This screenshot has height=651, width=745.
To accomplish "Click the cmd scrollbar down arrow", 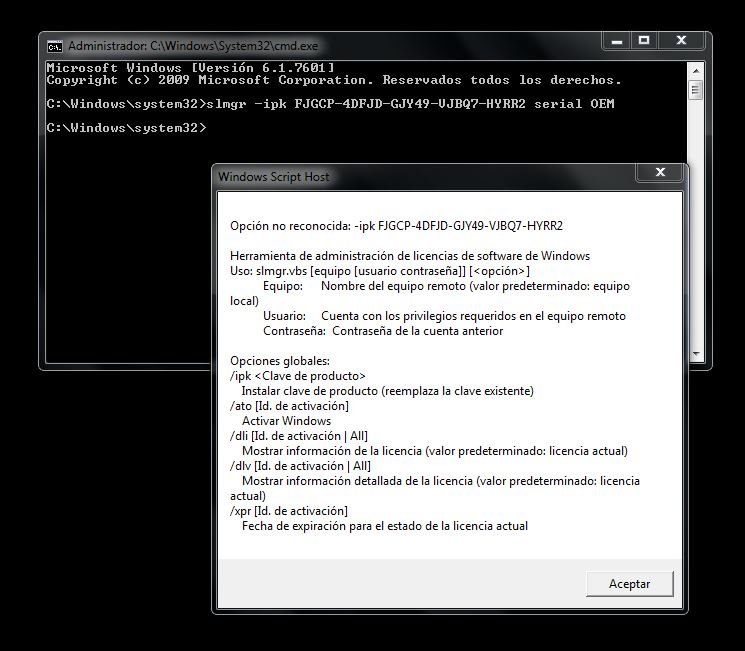I will click(x=696, y=354).
